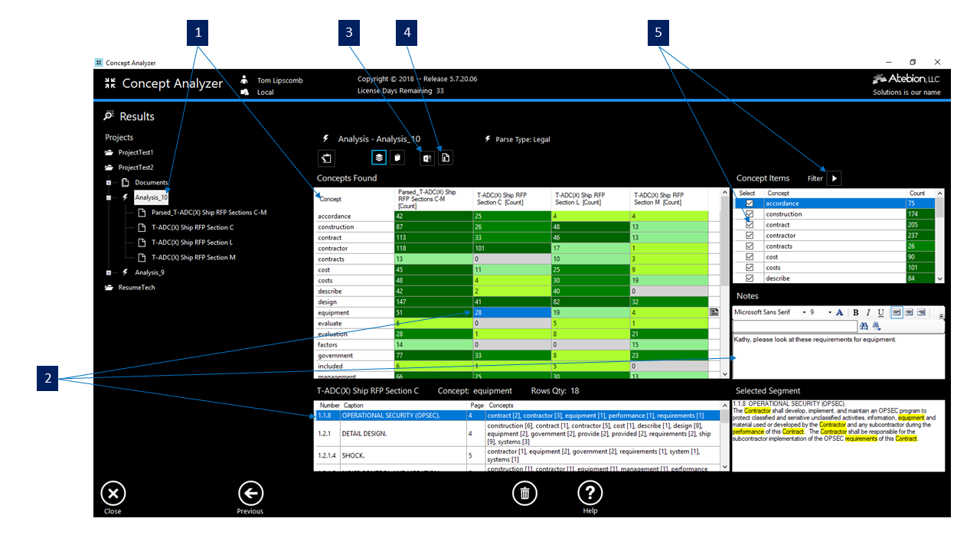The image size is (980, 551).
Task: Click the Close circle X icon
Action: 113,494
